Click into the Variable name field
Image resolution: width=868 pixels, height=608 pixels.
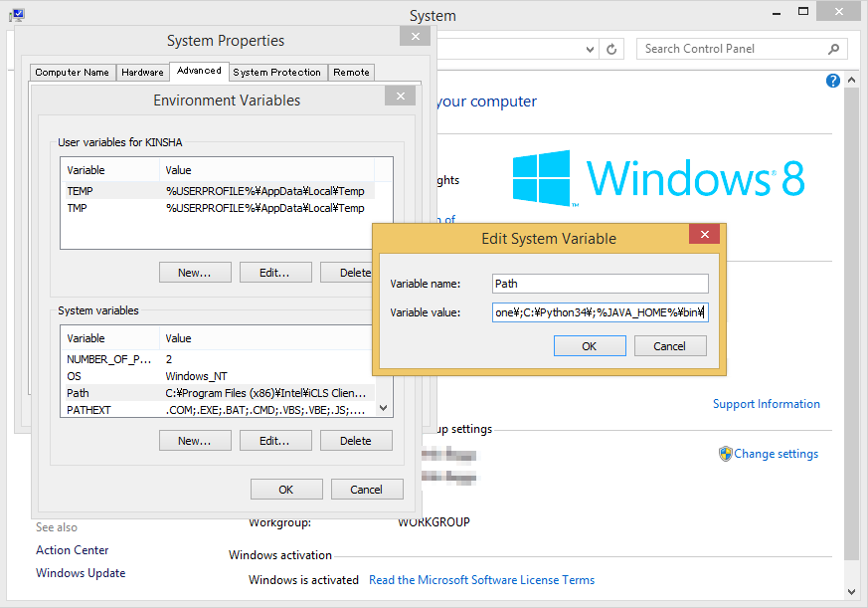[x=600, y=284]
